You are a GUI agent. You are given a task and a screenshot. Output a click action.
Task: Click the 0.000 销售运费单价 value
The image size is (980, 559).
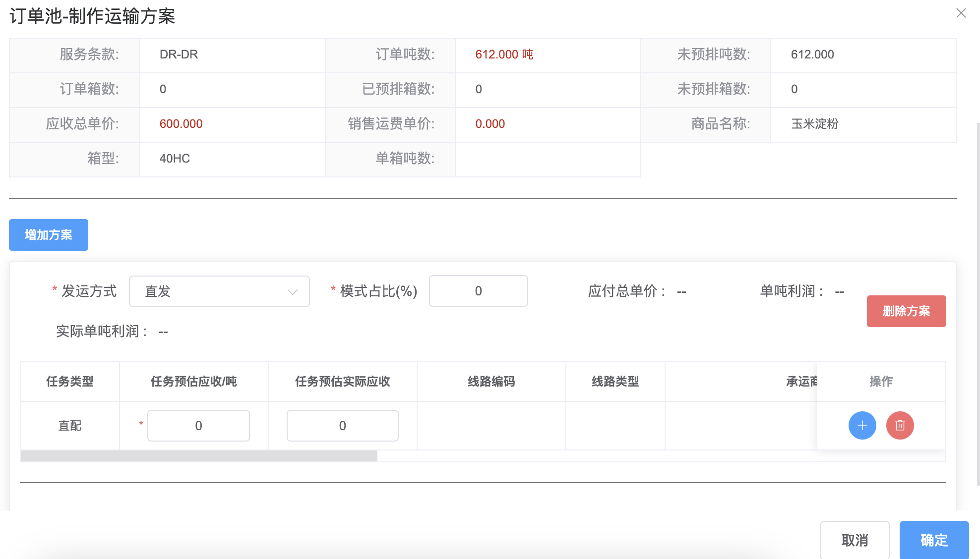point(490,124)
